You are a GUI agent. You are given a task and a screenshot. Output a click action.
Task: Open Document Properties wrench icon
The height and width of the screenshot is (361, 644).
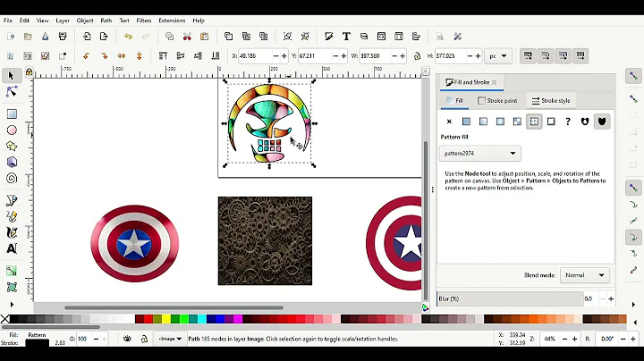458,37
